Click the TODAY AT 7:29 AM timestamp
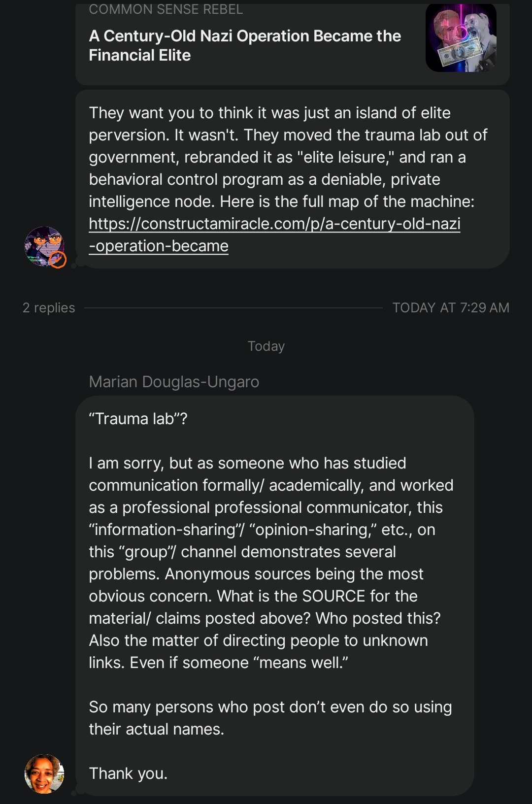 point(450,307)
